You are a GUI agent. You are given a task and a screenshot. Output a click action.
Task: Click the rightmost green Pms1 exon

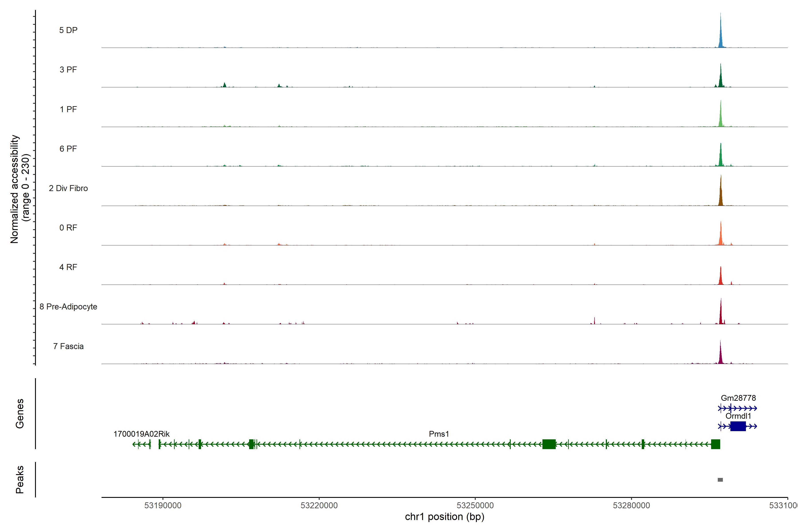715,444
